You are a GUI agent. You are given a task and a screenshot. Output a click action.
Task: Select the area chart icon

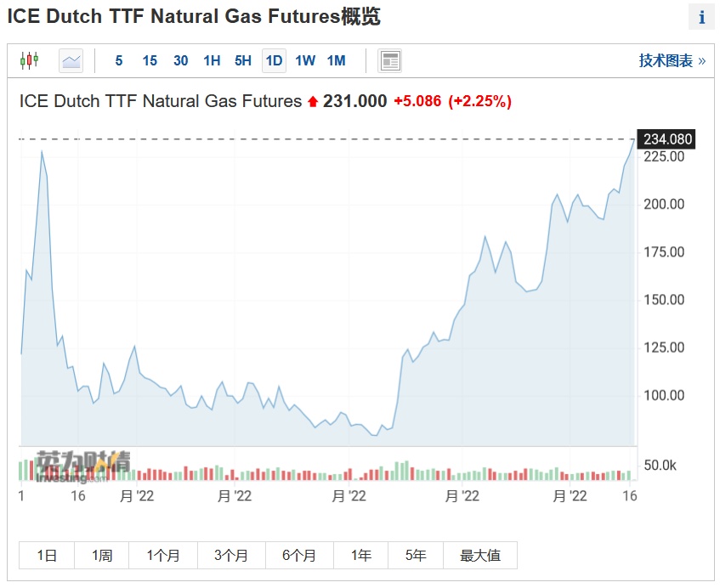(71, 60)
